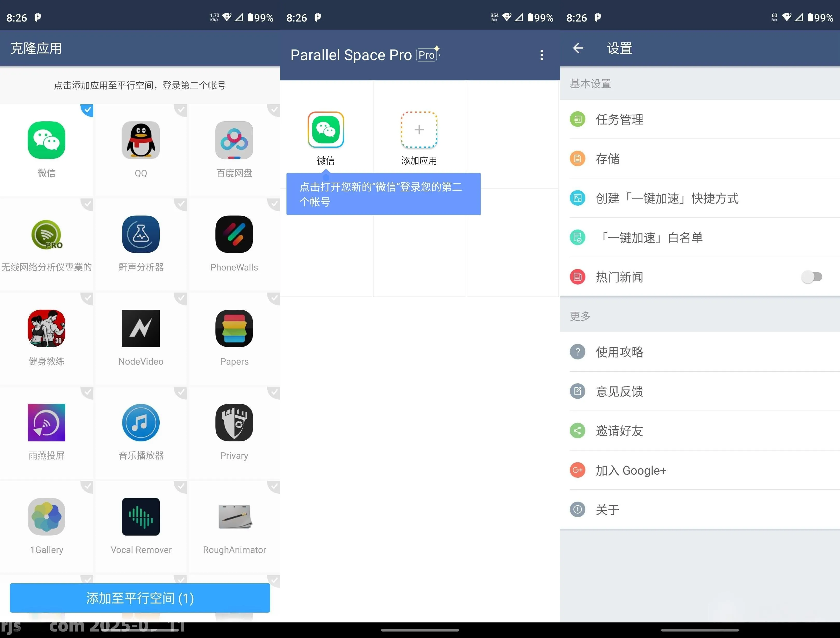
Task: Tap the 音乐播放器 music note icon
Action: (x=141, y=422)
